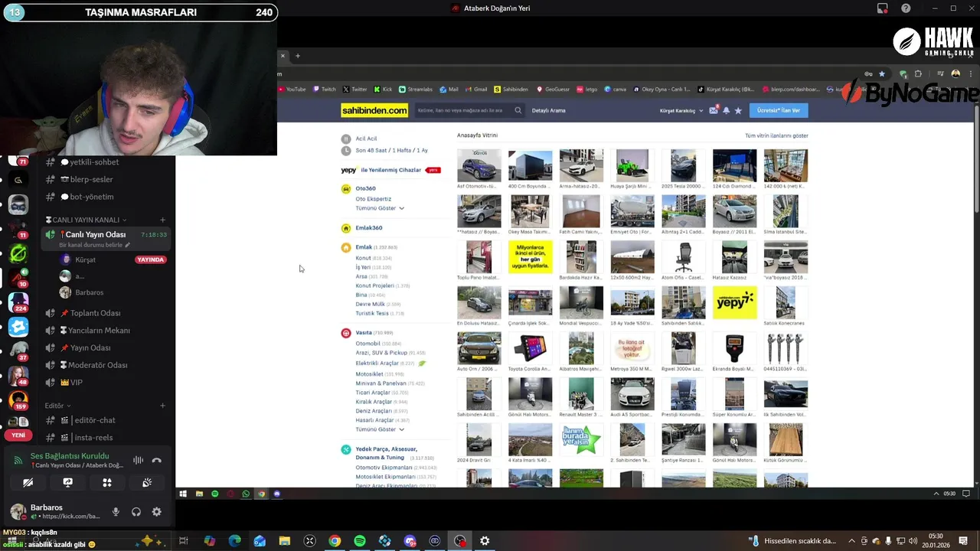Open Chrome extensions puzzle icon

click(918, 73)
